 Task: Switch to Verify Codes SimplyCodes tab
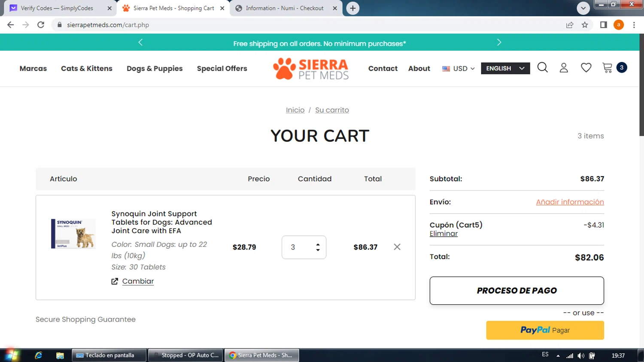tap(56, 8)
